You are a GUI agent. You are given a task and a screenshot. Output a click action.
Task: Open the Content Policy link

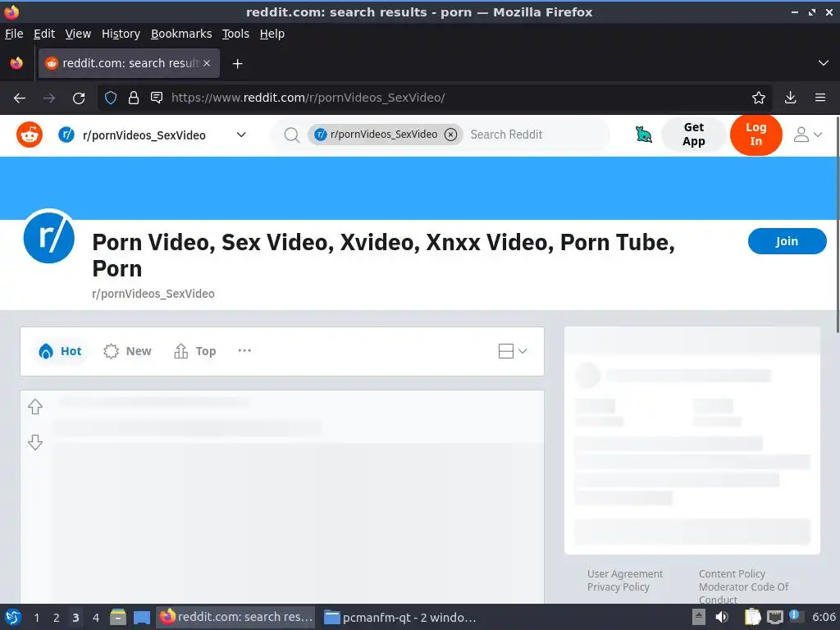732,573
